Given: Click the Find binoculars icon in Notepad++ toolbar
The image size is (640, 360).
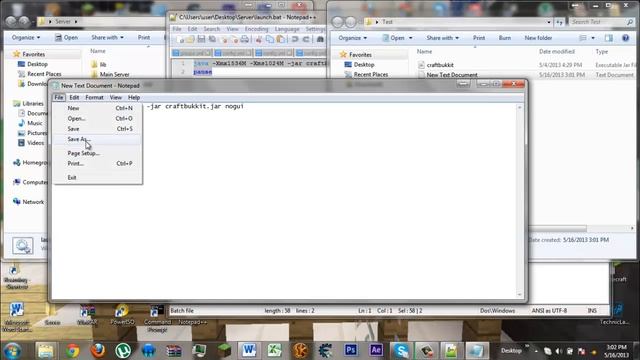Looking at the screenshot, I should click(x=320, y=40).
